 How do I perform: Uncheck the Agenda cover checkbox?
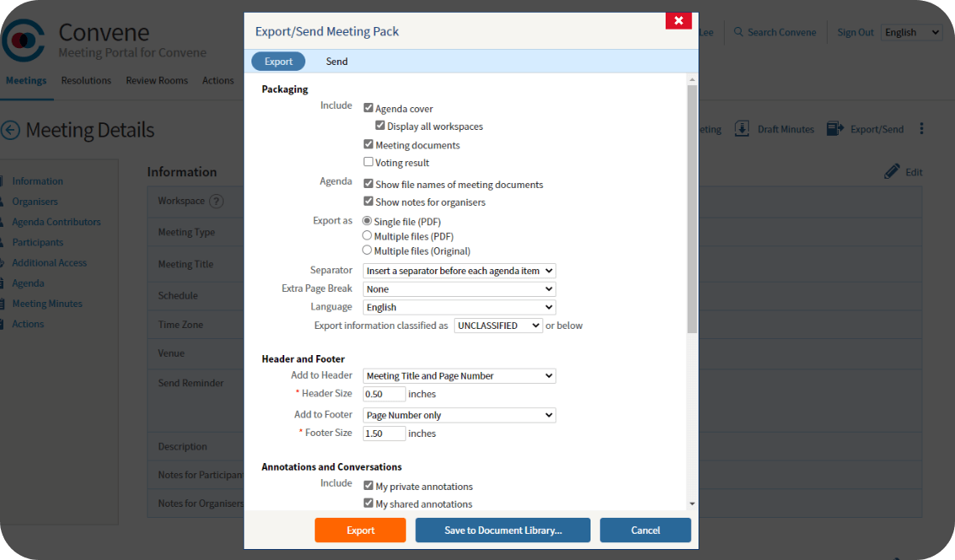tap(369, 108)
